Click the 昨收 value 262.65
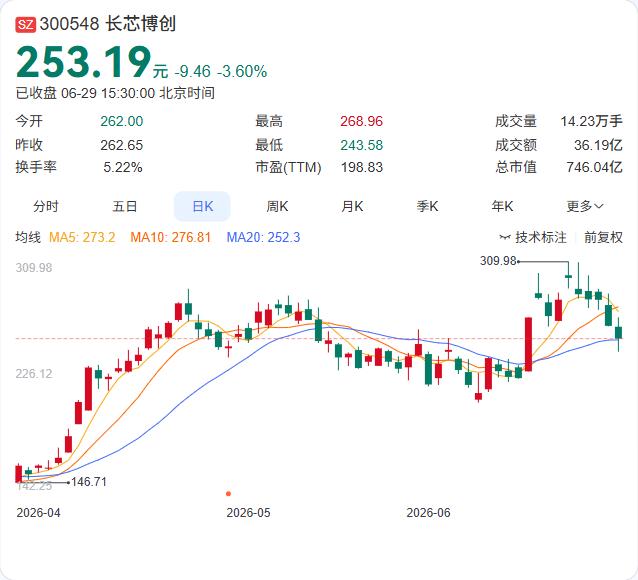The width and height of the screenshot is (638, 580). 122,145
